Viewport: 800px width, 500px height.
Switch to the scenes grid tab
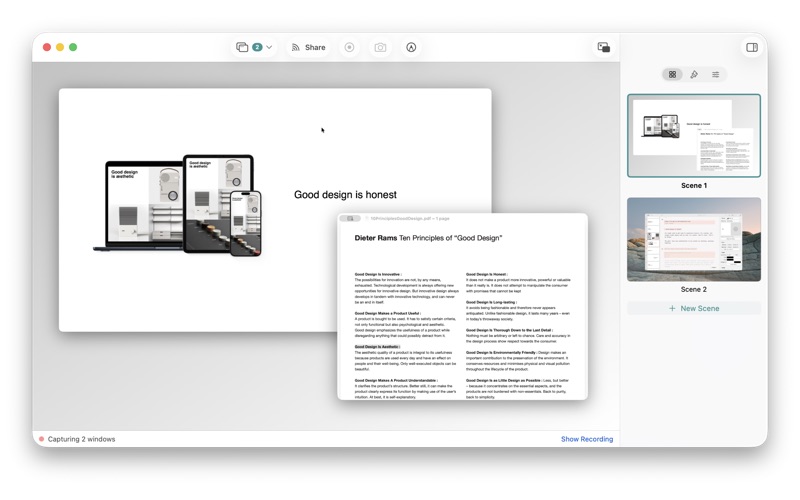pyautogui.click(x=672, y=74)
